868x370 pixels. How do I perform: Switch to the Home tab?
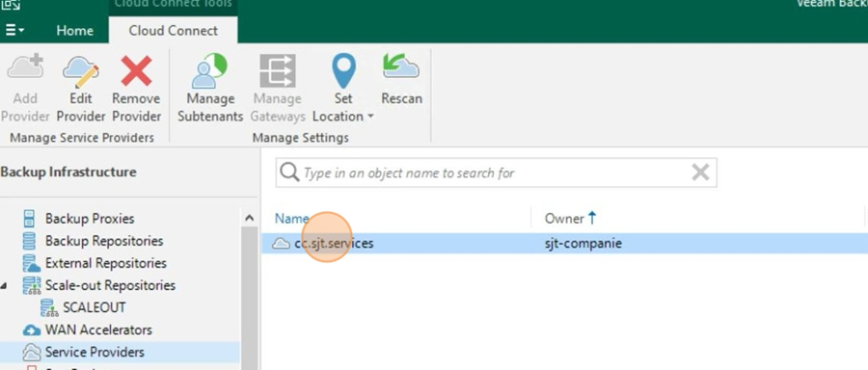tap(74, 31)
